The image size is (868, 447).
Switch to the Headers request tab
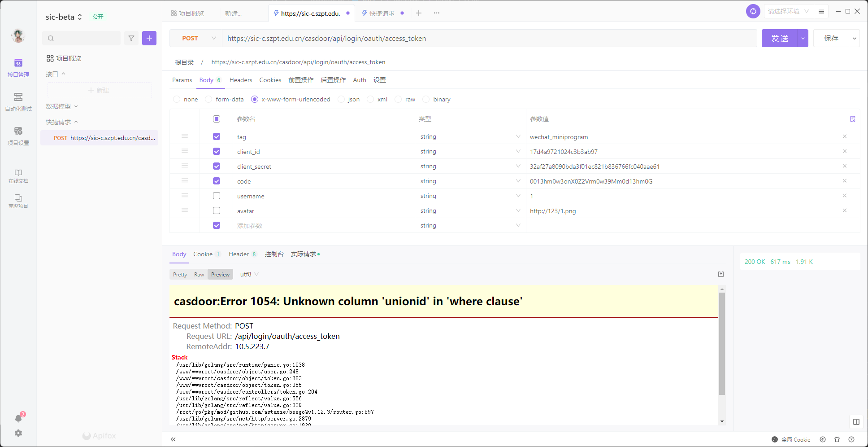point(241,80)
